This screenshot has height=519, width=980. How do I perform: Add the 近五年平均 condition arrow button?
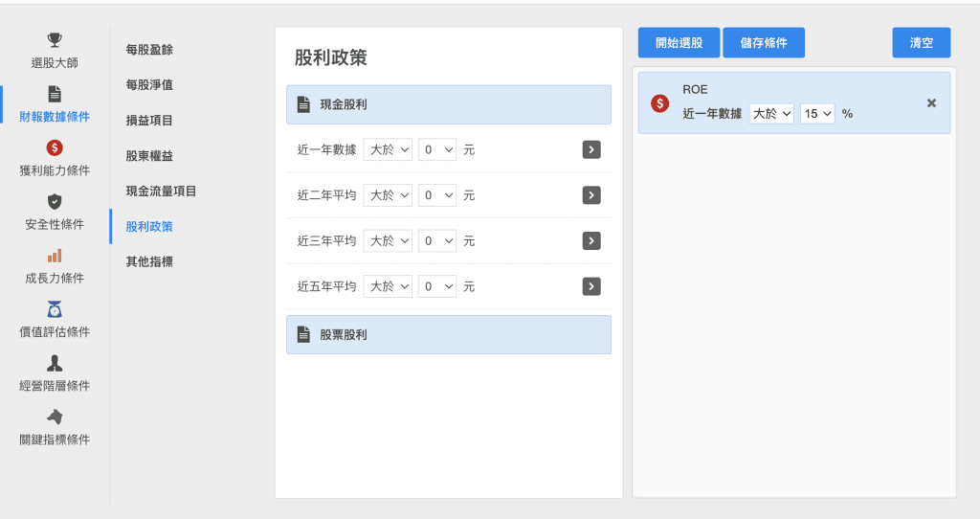pos(591,286)
